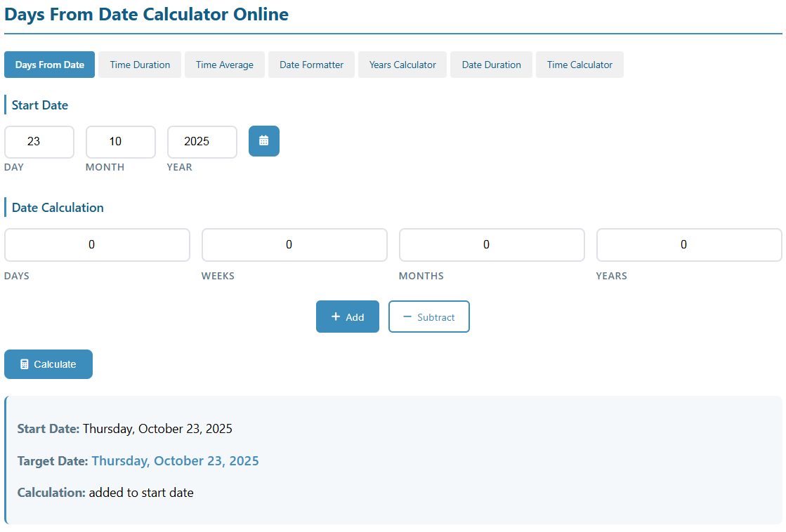Click the Target Date result text
The image size is (786, 532).
(175, 461)
